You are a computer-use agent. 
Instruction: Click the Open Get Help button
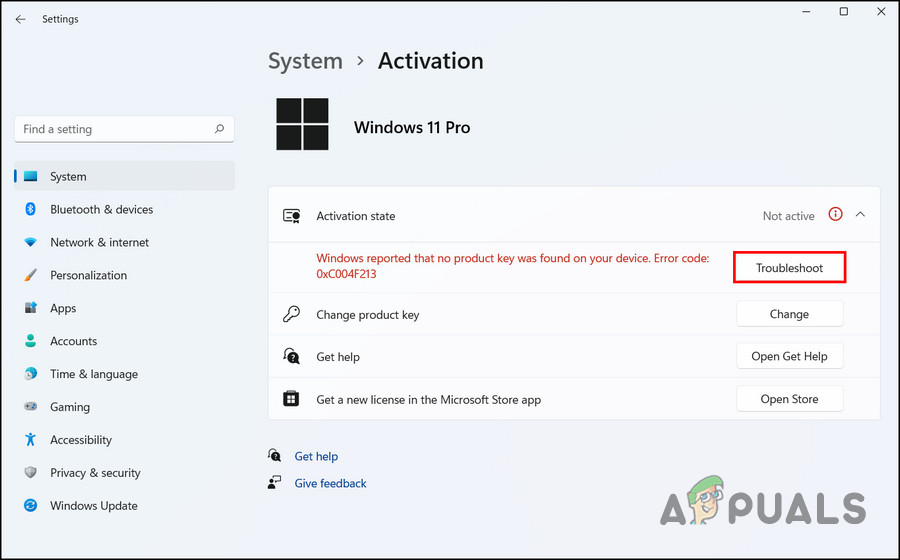tap(789, 357)
